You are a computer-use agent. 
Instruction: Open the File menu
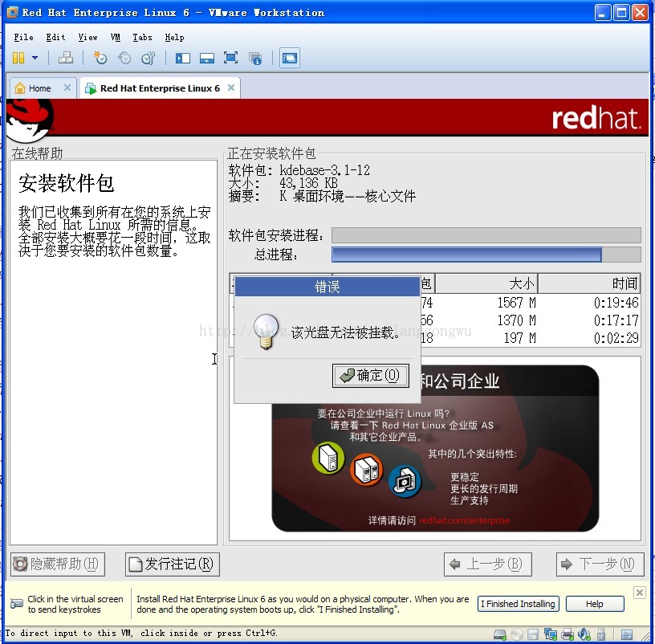coord(23,37)
